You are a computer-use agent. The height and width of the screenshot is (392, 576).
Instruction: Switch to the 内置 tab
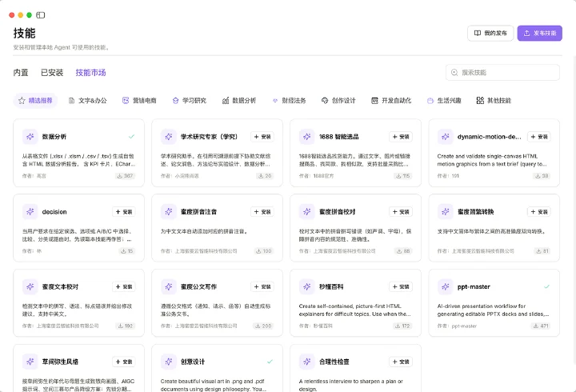[21, 72]
